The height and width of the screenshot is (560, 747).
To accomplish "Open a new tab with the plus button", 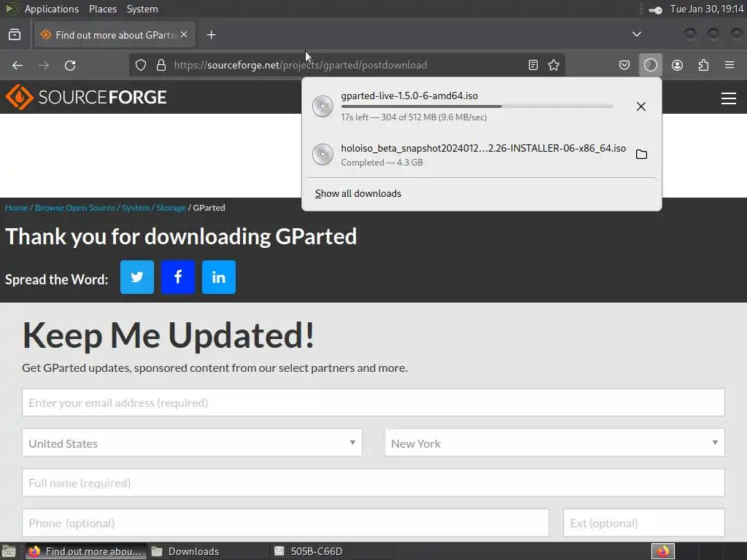I will [211, 35].
